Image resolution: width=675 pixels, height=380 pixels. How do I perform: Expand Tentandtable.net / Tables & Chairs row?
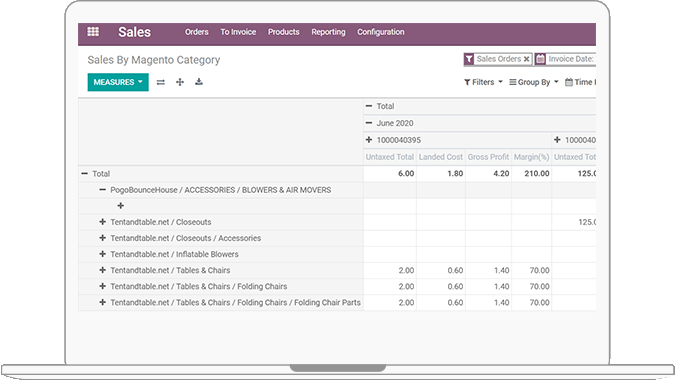(102, 270)
